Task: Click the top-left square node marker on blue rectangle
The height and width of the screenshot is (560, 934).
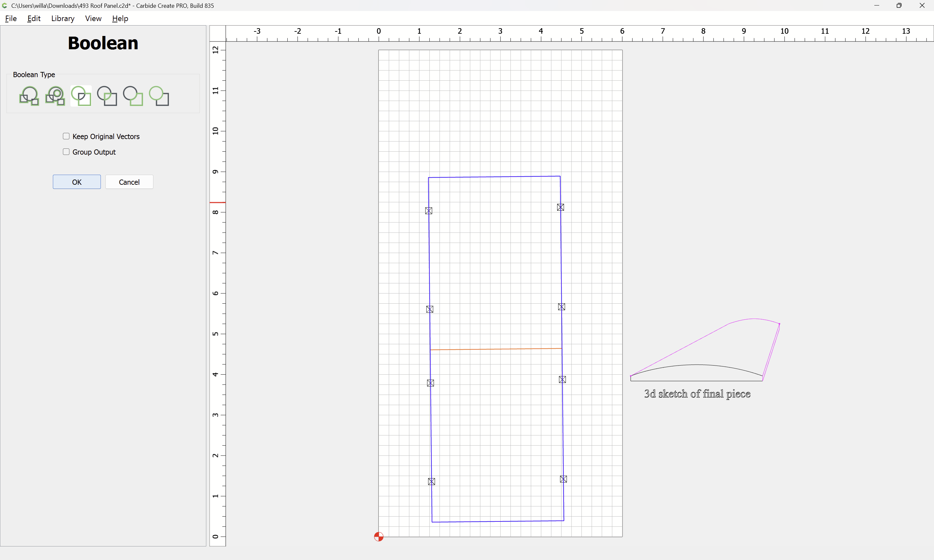Action: tap(428, 211)
